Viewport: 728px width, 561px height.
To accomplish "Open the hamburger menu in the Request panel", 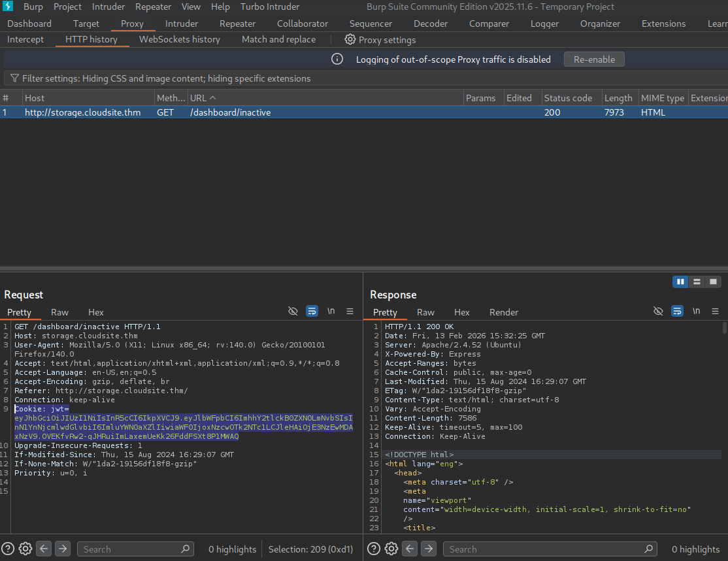I will pyautogui.click(x=350, y=311).
